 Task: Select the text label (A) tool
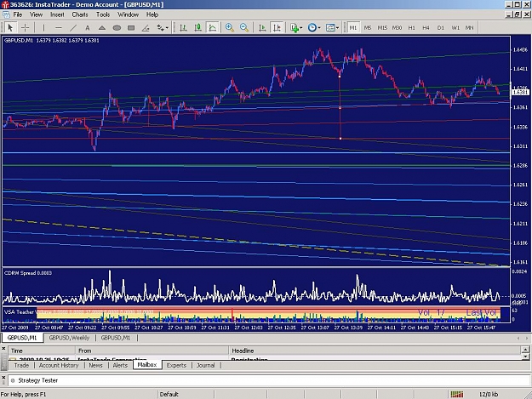(x=88, y=28)
